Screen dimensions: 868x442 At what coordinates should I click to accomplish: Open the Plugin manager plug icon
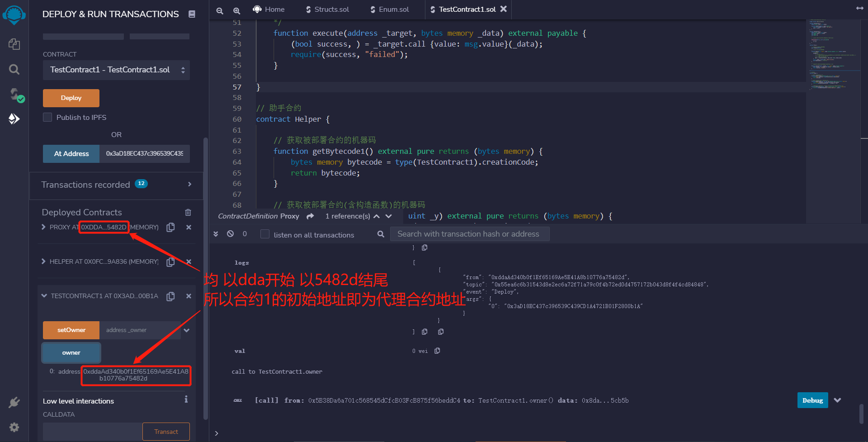(x=14, y=402)
